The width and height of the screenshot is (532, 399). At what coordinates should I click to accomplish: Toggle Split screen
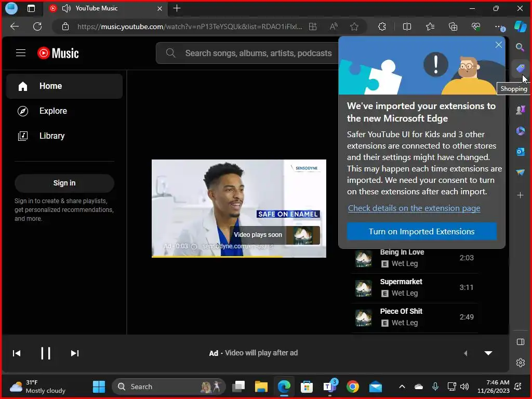pyautogui.click(x=407, y=26)
